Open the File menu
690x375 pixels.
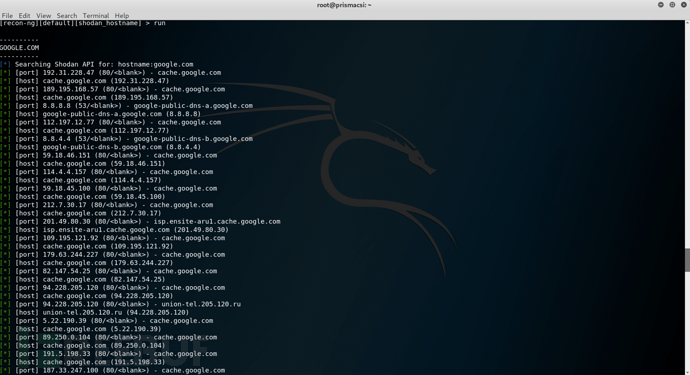(x=7, y=15)
